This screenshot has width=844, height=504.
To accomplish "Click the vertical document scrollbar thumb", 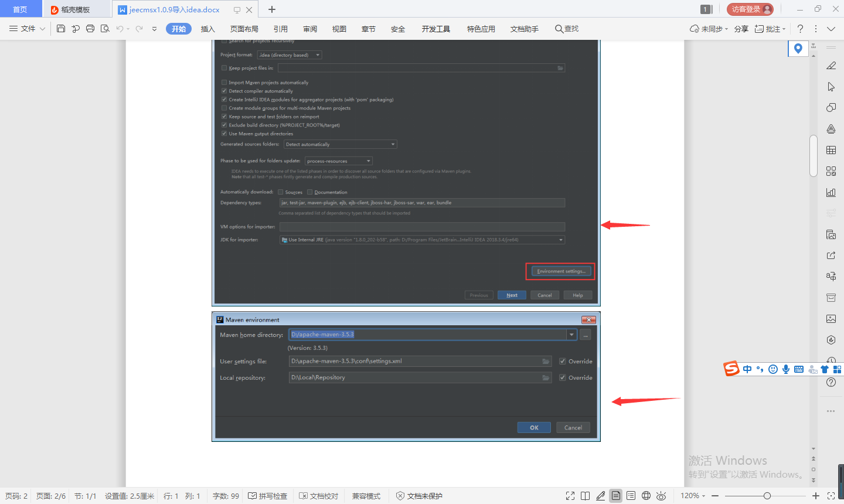I will (814, 156).
